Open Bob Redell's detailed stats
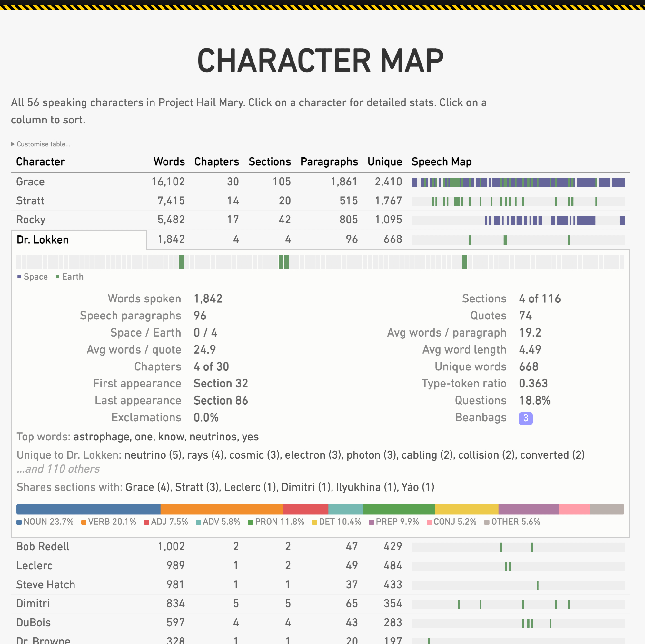Screen dimensions: 645x644 pos(43,547)
